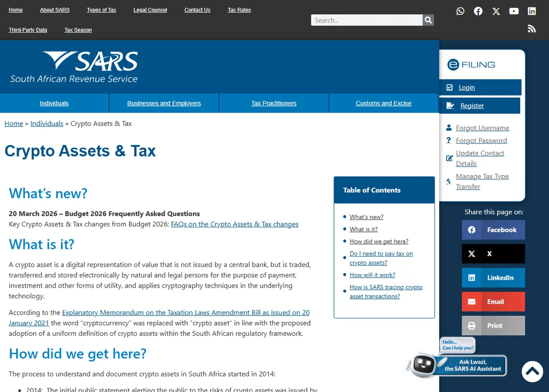
Task: Click the Forgot Password link
Action: click(481, 140)
